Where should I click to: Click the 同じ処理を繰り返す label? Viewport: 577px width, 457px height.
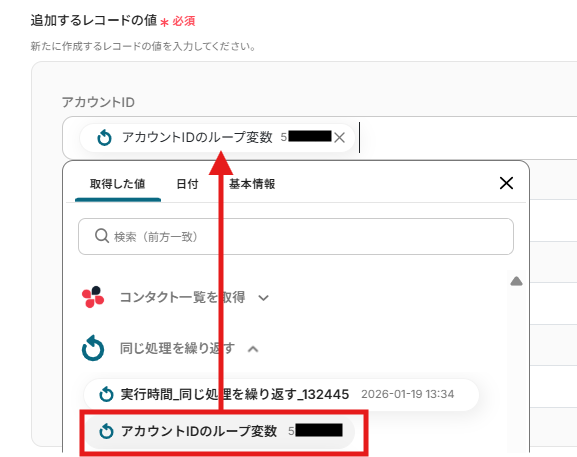177,348
